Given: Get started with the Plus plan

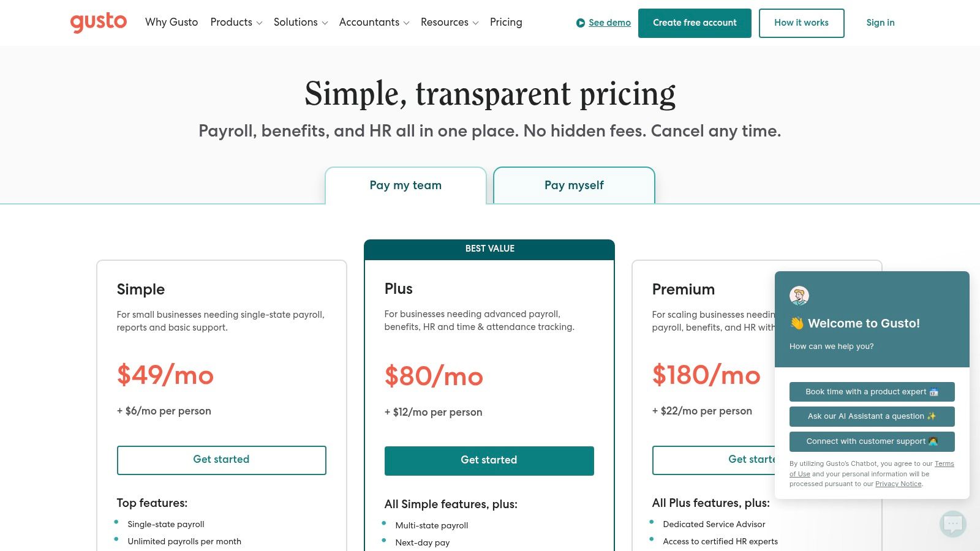Looking at the screenshot, I should coord(489,460).
